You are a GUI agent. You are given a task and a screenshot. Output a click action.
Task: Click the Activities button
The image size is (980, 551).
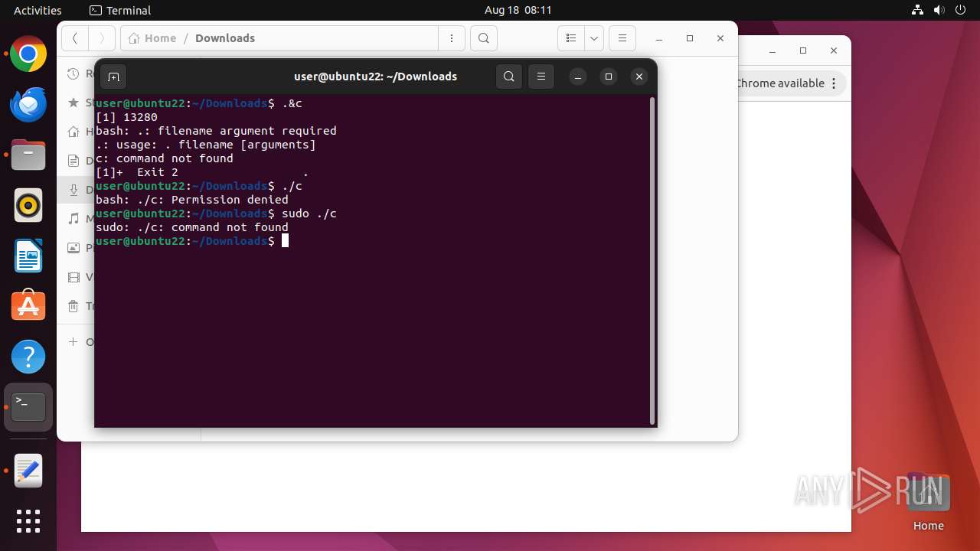coord(38,11)
